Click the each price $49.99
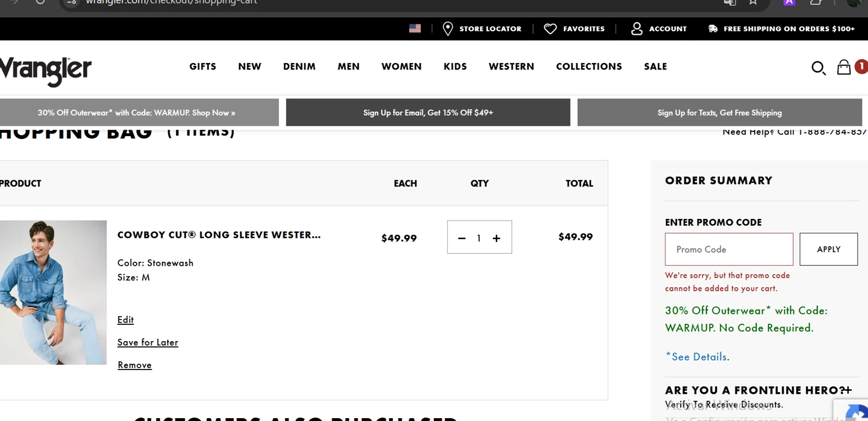Screen dimensions: 868x421 click(399, 238)
